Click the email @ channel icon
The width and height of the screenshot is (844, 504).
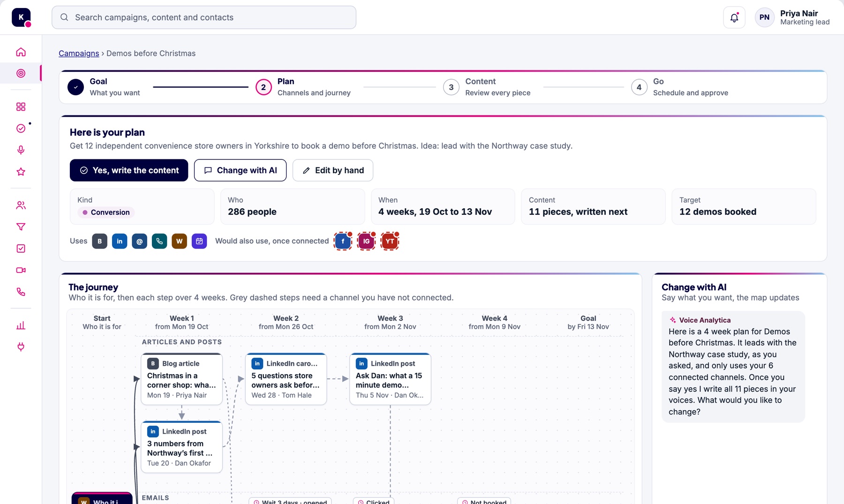coord(139,241)
